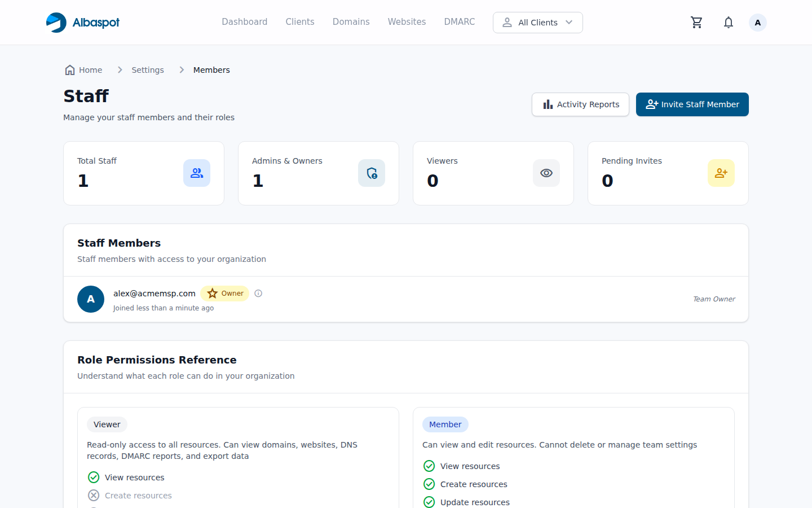Click the eye icon on the Viewers card

point(546,173)
